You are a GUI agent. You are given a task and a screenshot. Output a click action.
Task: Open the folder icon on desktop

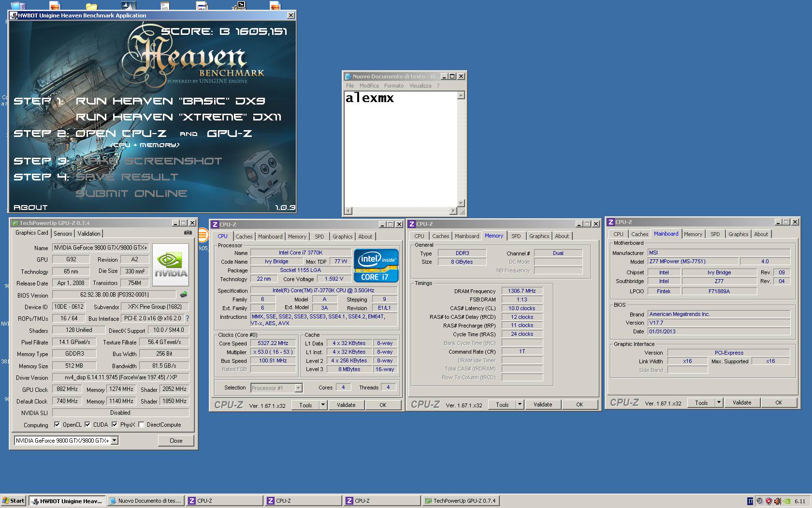pyautogui.click(x=91, y=6)
